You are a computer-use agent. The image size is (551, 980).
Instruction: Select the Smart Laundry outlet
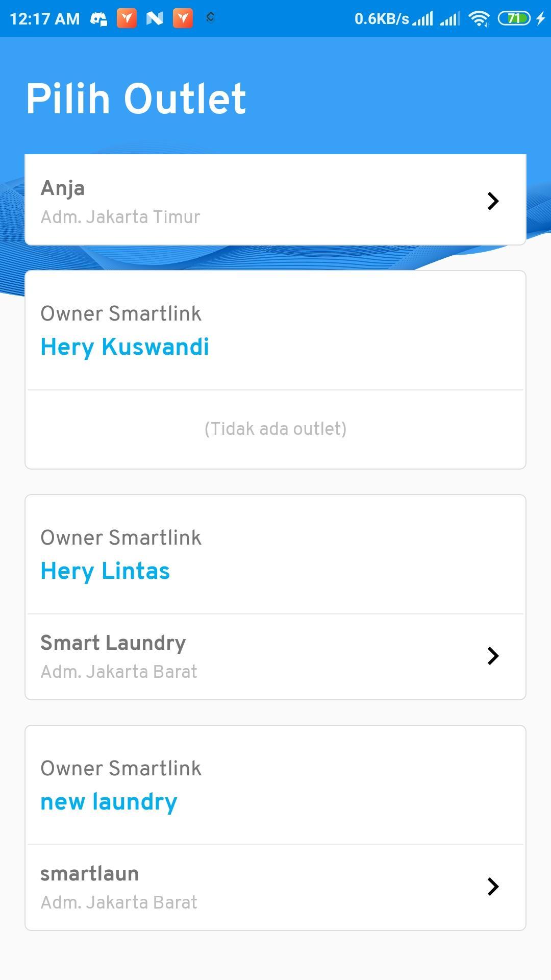(x=275, y=656)
